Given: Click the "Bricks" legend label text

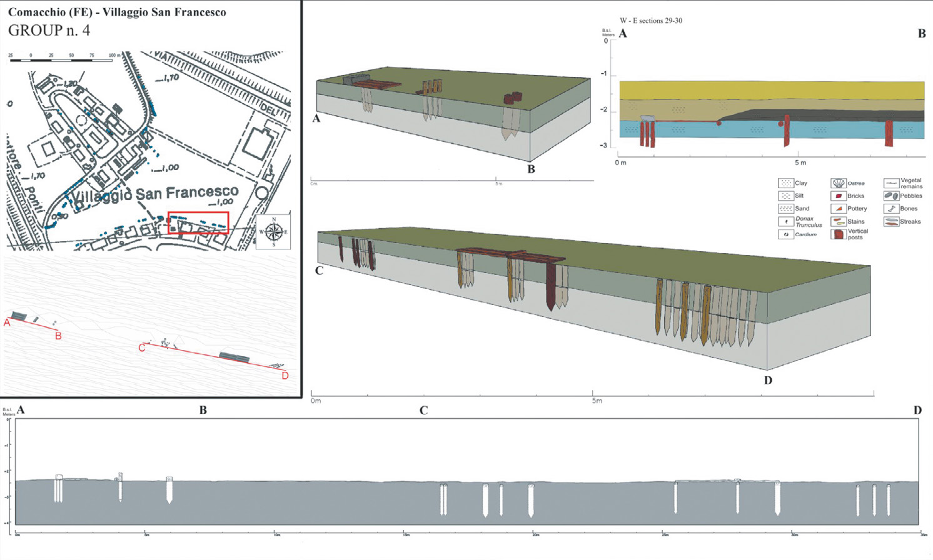Looking at the screenshot, I should 856,196.
